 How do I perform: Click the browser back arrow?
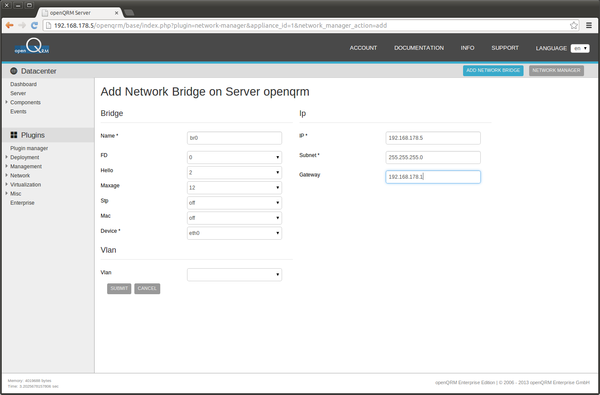(x=10, y=25)
